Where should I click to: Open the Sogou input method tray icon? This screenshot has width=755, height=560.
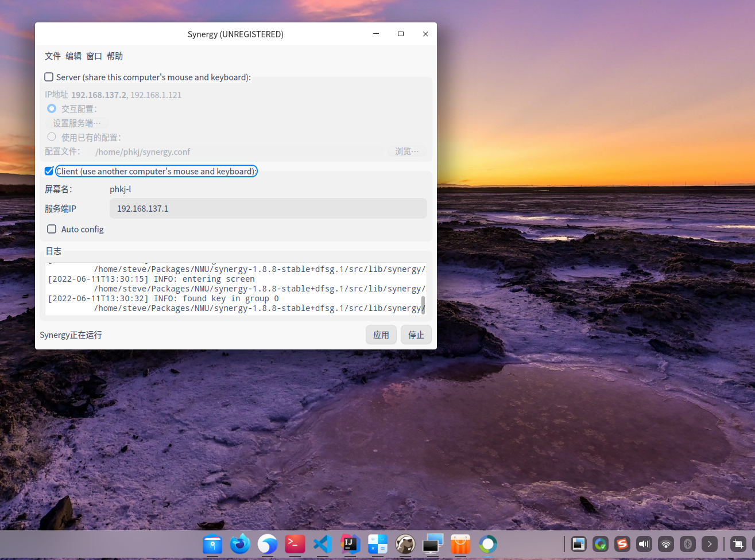click(622, 544)
